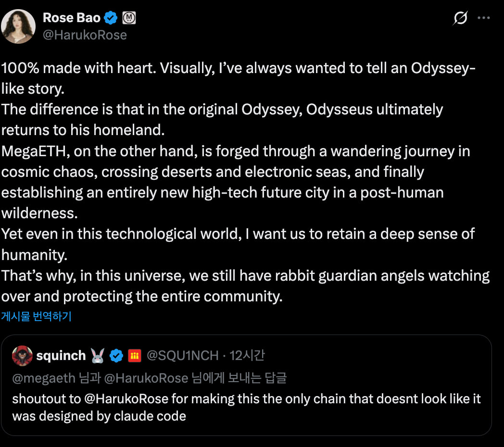Click the MegaETH affiliation badge by Rose Bao

129,18
